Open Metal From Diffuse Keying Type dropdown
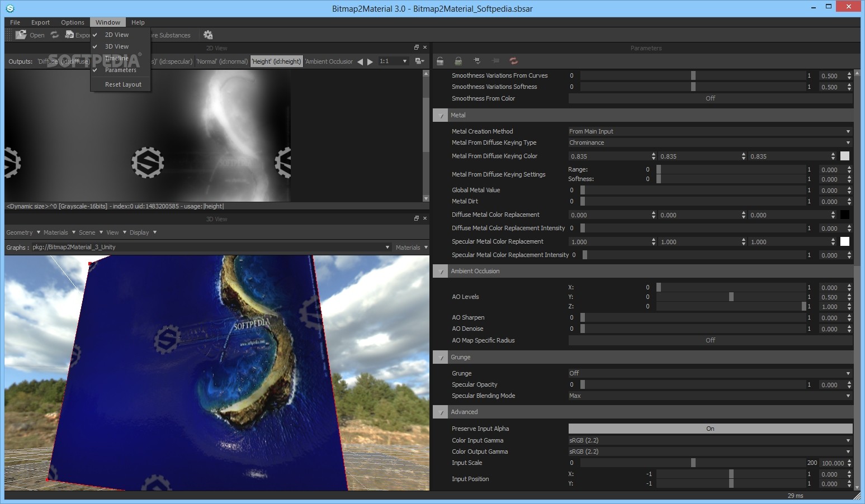Image resolution: width=865 pixels, height=504 pixels. click(x=710, y=142)
